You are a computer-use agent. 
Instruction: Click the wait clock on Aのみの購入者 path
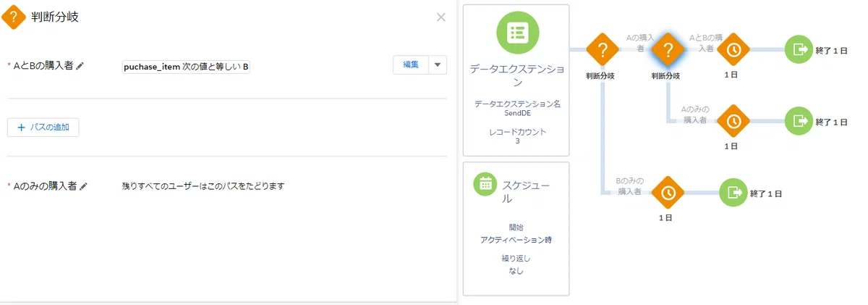(733, 121)
